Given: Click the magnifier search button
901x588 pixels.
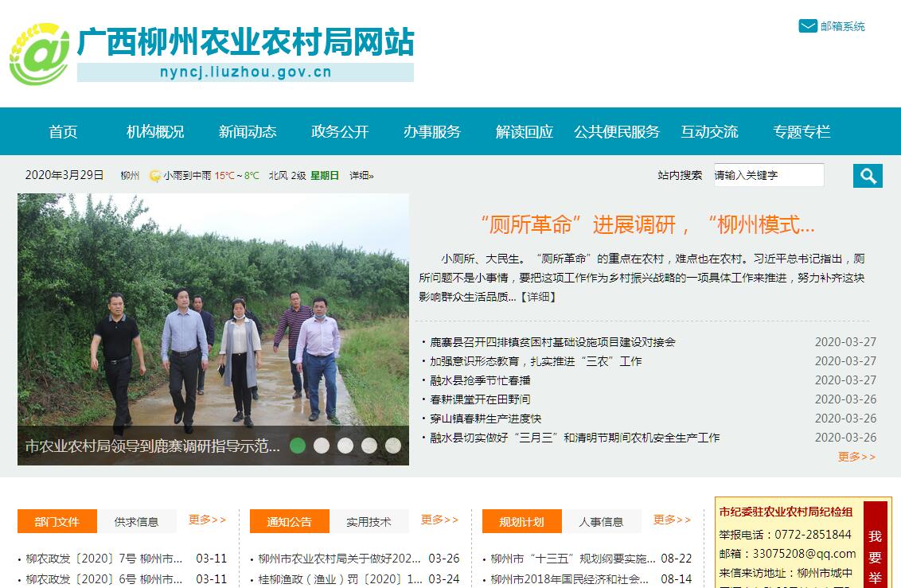Looking at the screenshot, I should (x=868, y=176).
